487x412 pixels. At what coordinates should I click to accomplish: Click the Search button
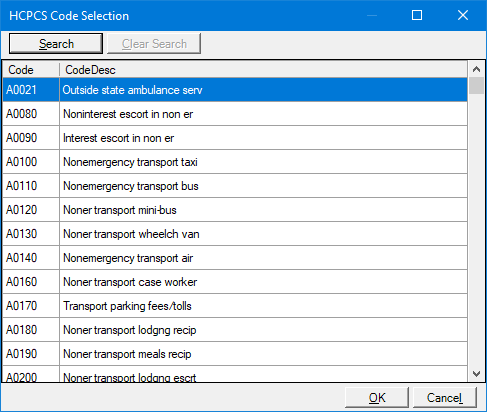coord(56,43)
